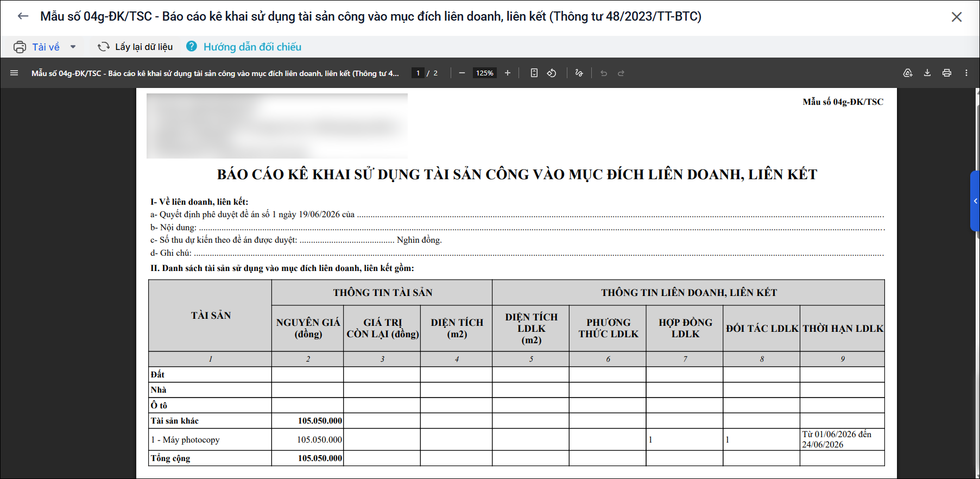Click the PDF document title in toolbar

click(x=215, y=73)
